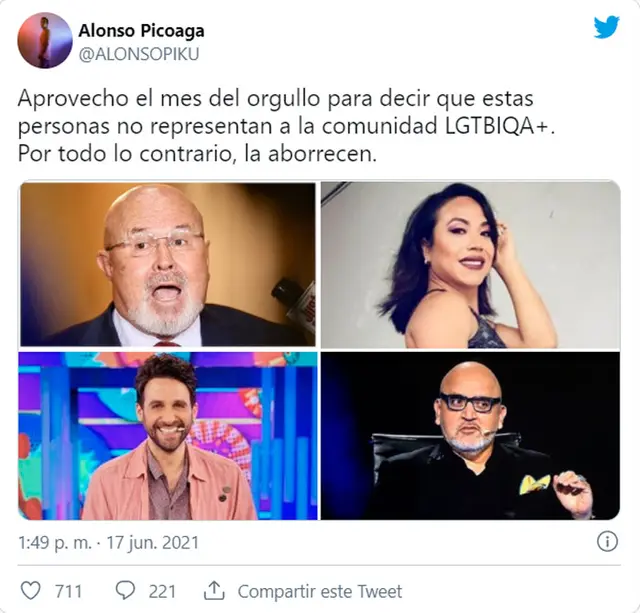The height and width of the screenshot is (613, 640).
Task: Click the share upload arrow icon
Action: [x=214, y=591]
